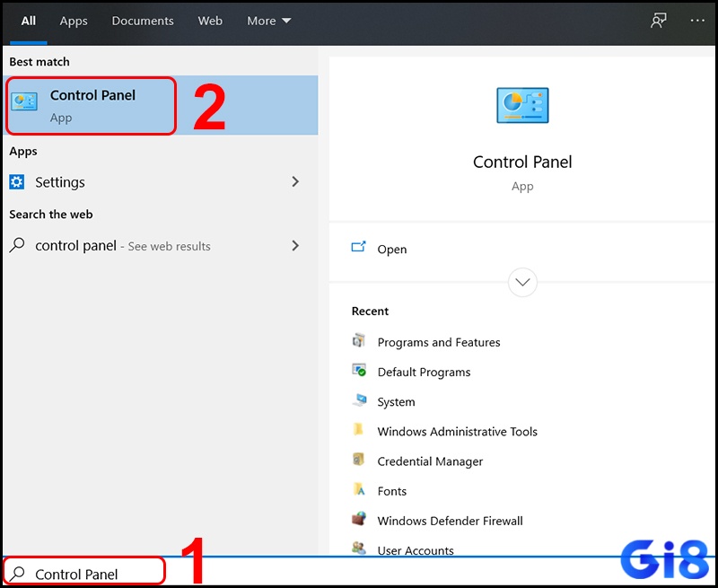
Task: Open Programs and Features from Recent
Action: pyautogui.click(x=439, y=342)
